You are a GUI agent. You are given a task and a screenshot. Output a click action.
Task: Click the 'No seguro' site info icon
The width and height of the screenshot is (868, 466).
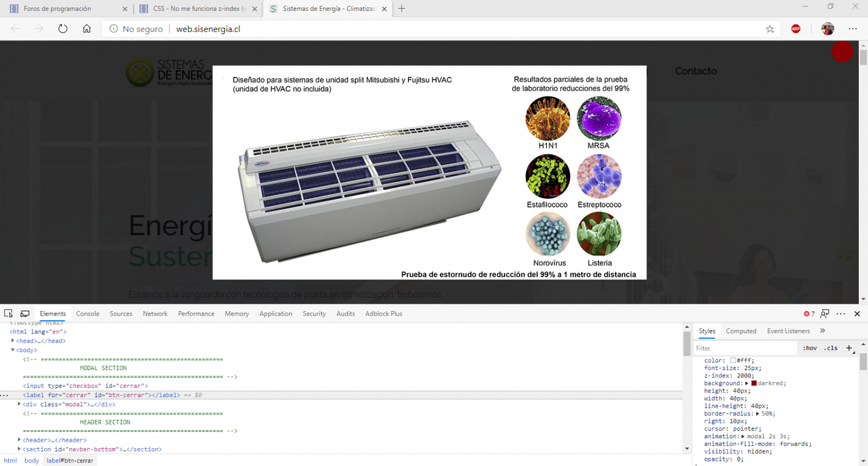[113, 29]
